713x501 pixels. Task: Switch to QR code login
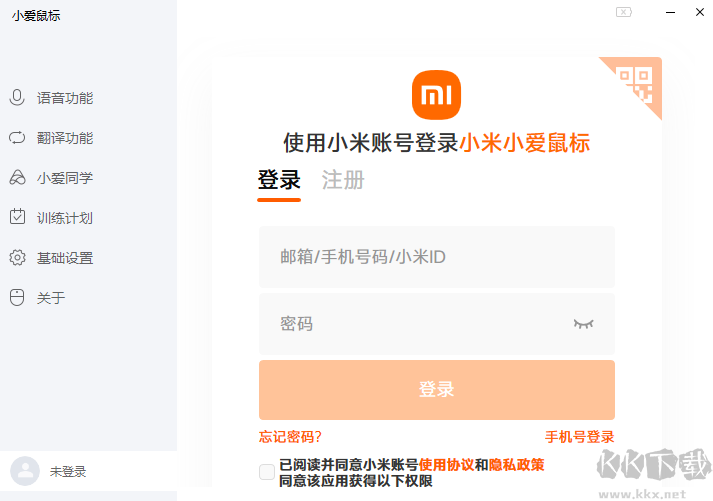click(x=637, y=82)
